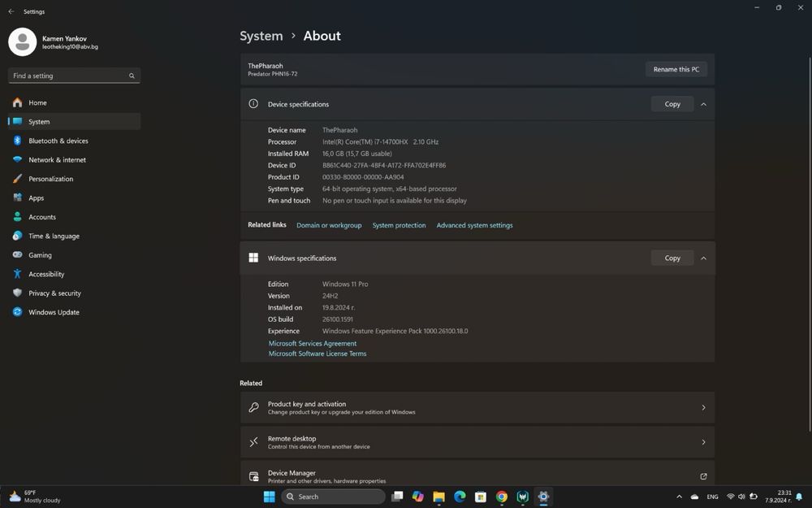812x508 pixels.
Task: Click the back arrow in Settings
Action: [x=11, y=11]
